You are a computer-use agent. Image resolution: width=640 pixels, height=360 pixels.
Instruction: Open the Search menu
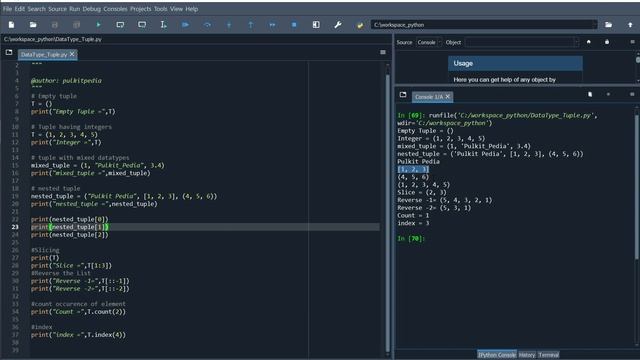pyautogui.click(x=37, y=9)
